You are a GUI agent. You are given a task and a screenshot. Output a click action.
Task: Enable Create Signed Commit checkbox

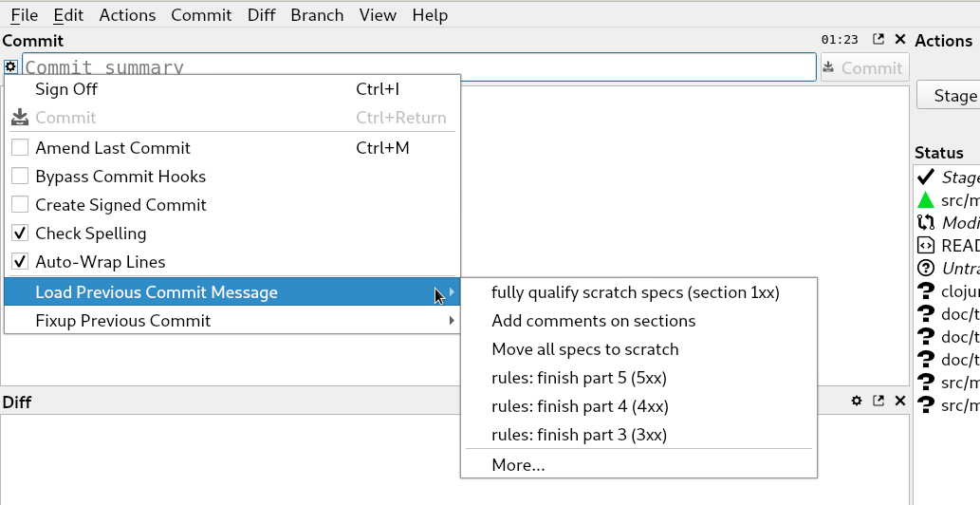(20, 204)
